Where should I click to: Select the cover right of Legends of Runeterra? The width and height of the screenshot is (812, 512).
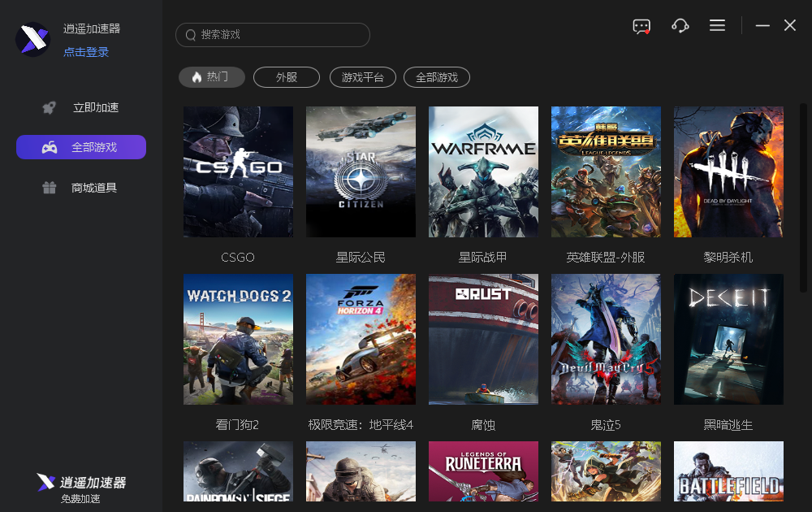pos(606,471)
